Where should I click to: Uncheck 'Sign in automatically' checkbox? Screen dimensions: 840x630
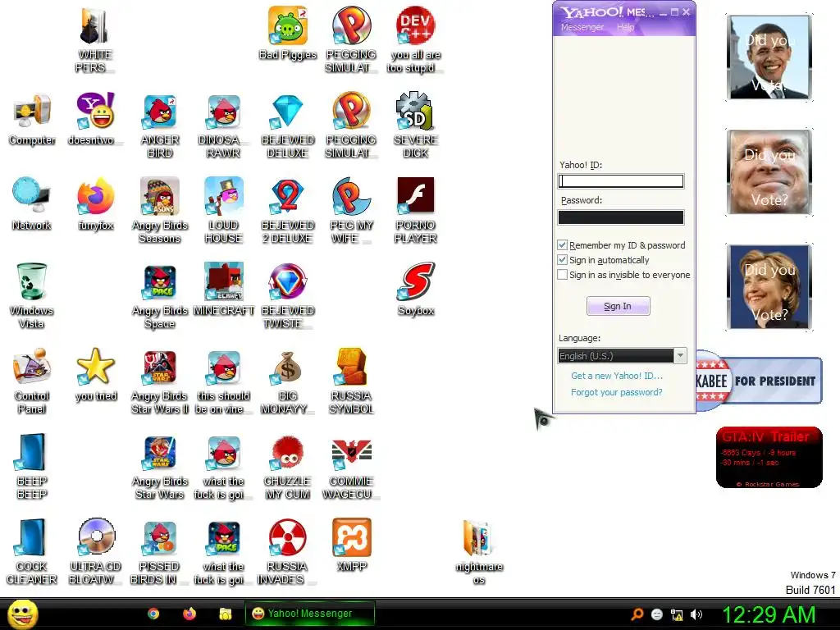562,260
